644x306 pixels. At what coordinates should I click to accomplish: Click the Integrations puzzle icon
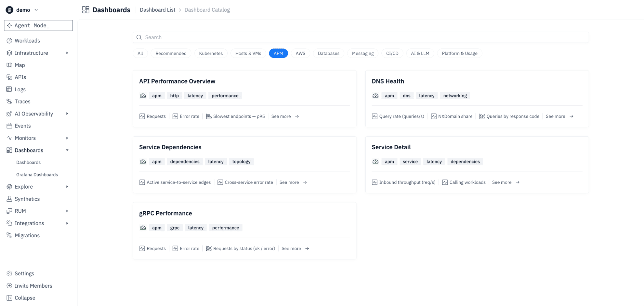click(9, 223)
